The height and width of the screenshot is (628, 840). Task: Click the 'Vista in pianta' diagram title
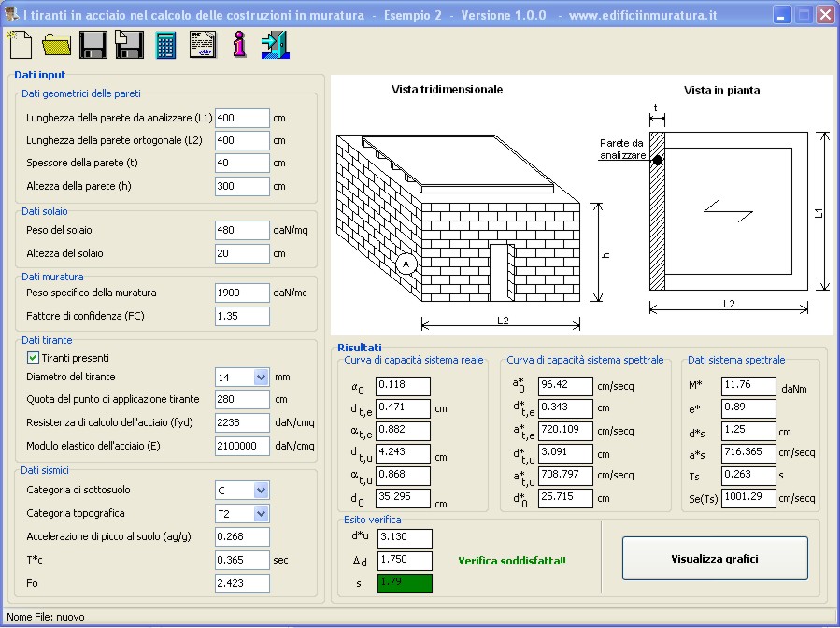[x=721, y=91]
